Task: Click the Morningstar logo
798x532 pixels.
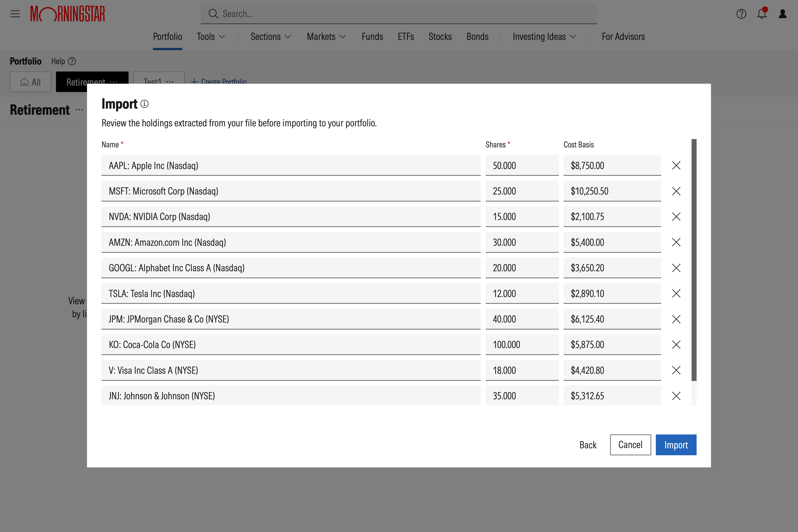Action: pyautogui.click(x=68, y=14)
